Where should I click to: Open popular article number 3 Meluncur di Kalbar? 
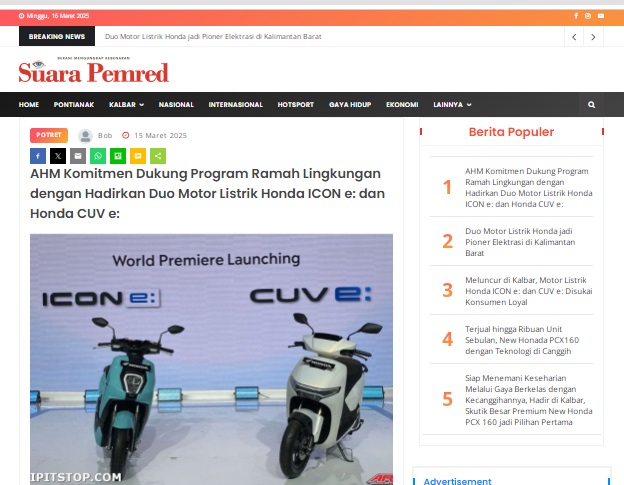click(x=528, y=291)
